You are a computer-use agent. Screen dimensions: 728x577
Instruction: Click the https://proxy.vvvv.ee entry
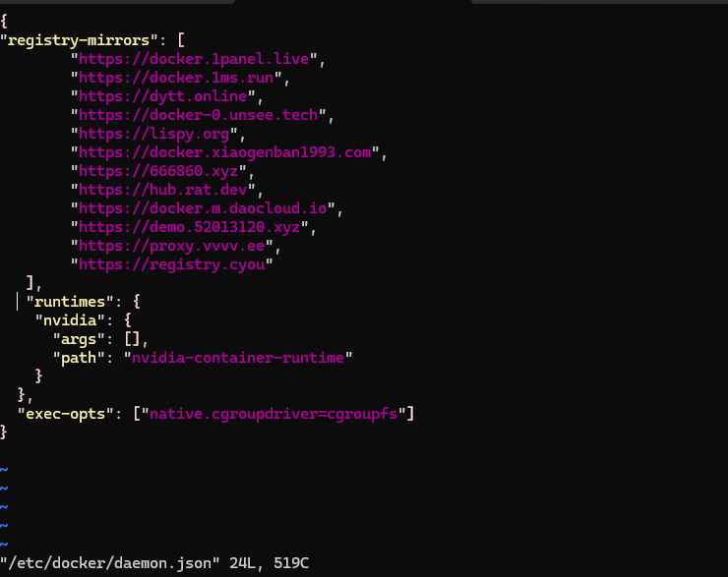click(x=172, y=246)
